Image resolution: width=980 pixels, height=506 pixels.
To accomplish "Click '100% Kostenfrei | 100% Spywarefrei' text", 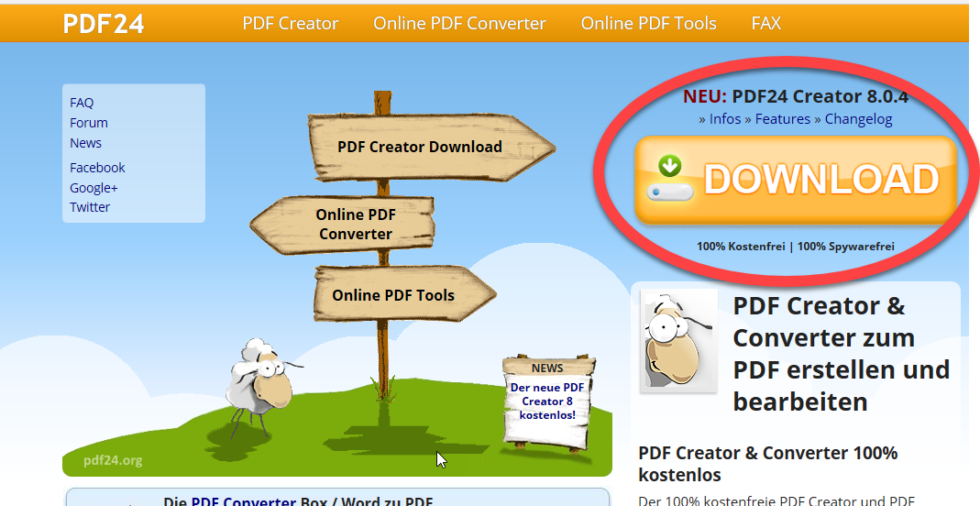I will pos(796,247).
